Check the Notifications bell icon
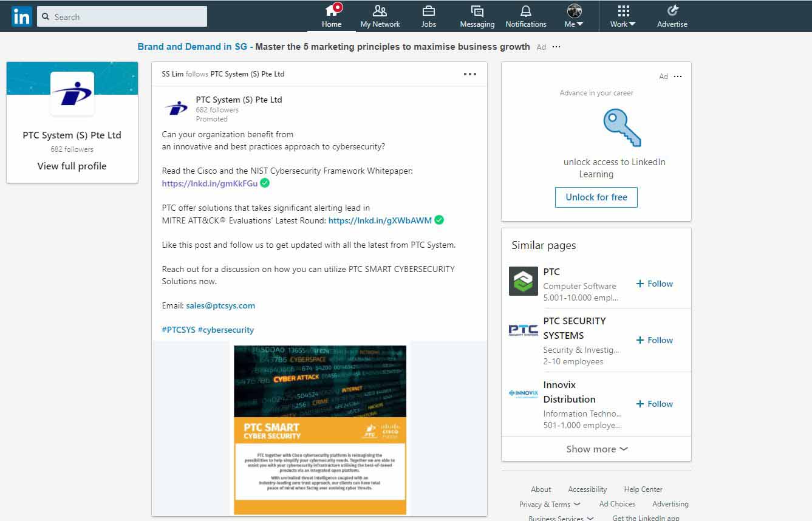This screenshot has width=812, height=521. pos(526,11)
